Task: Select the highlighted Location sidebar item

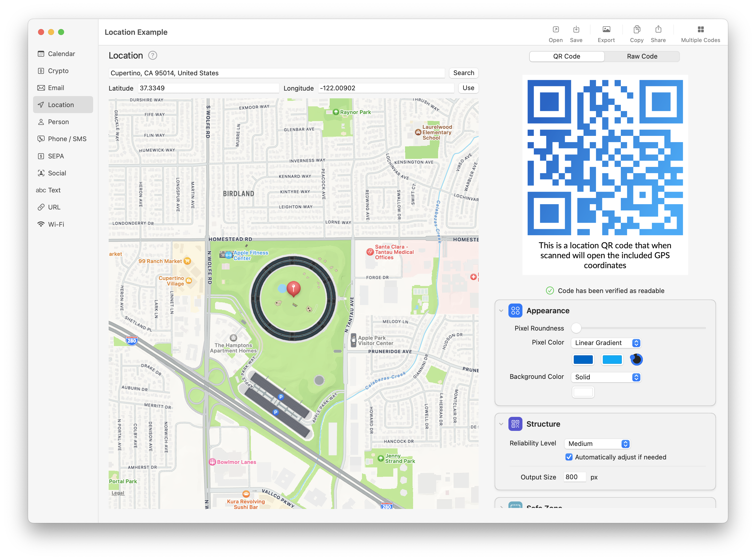Action: tap(63, 104)
